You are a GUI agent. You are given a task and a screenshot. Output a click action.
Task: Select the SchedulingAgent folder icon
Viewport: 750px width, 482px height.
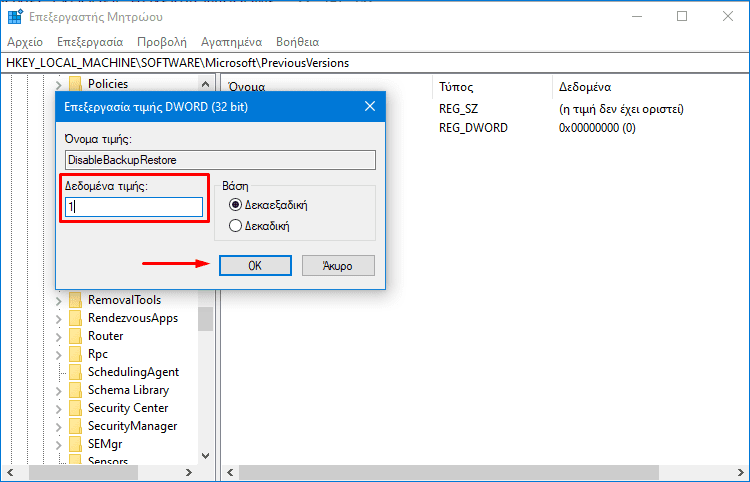[75, 372]
